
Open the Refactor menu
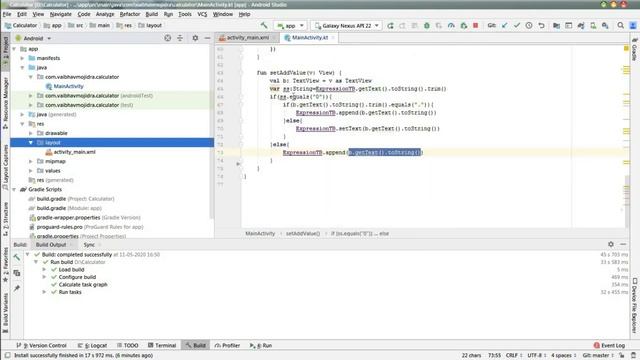click(x=130, y=14)
